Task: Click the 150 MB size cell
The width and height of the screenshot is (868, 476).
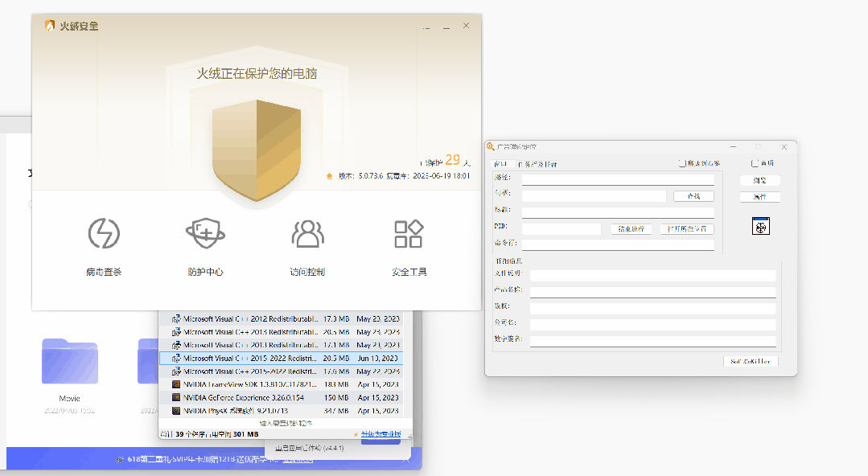Action: pyautogui.click(x=336, y=397)
